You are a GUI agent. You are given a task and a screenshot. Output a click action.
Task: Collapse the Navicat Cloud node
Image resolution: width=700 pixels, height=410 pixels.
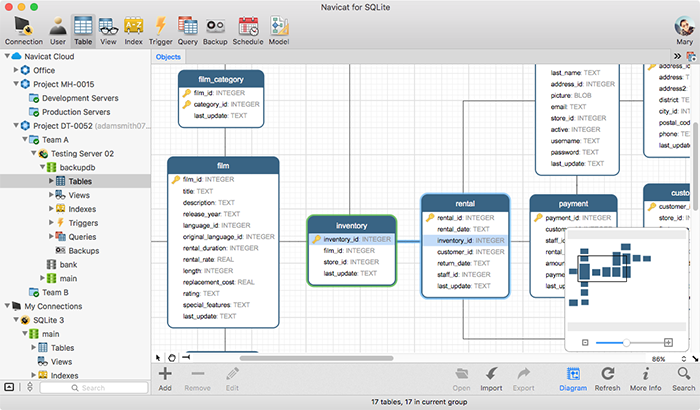[7, 56]
